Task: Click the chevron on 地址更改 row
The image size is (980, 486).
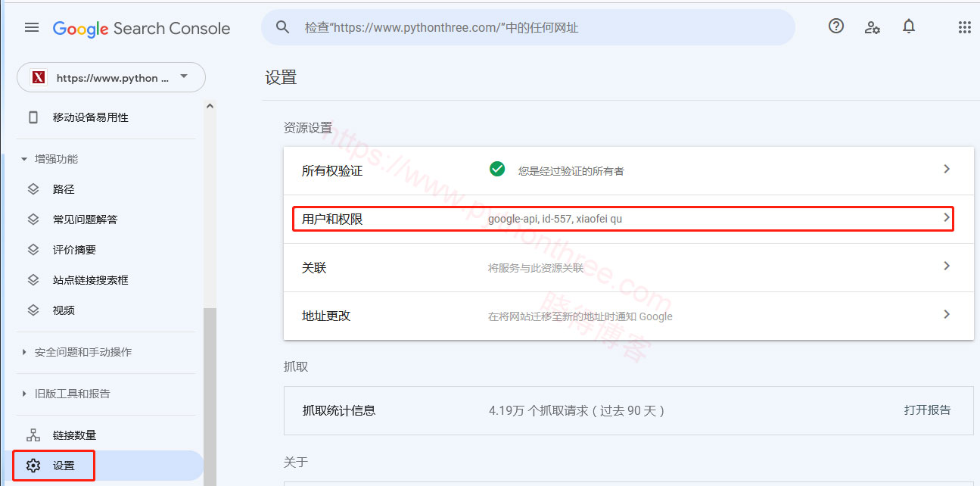Action: click(947, 314)
